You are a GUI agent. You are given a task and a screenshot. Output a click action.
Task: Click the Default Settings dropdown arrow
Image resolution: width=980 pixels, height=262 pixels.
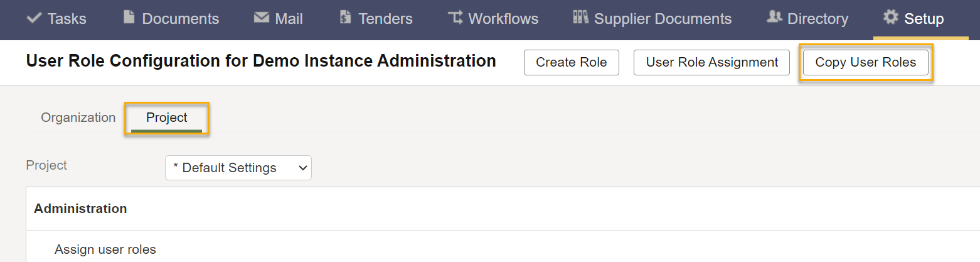302,168
